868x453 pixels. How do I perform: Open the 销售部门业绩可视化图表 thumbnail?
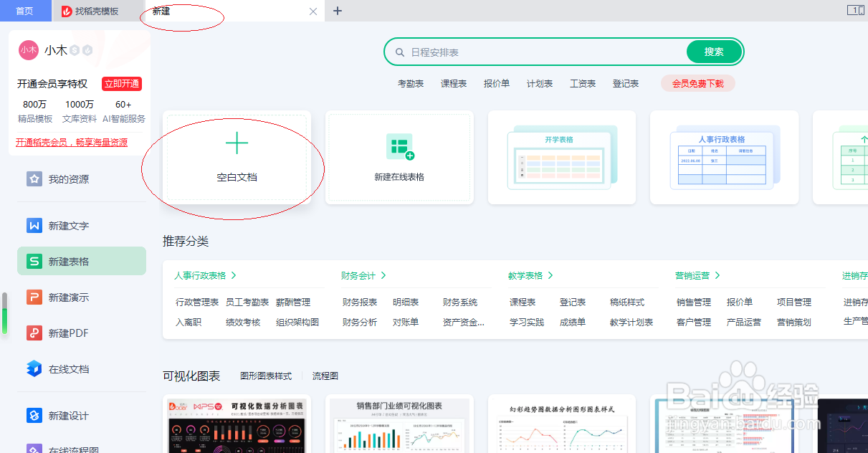click(399, 424)
